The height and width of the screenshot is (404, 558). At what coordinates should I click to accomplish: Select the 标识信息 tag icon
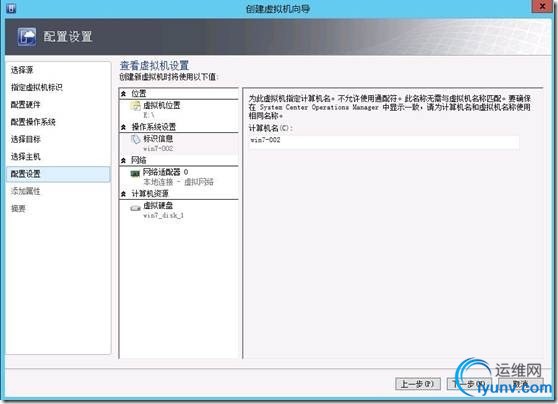136,139
